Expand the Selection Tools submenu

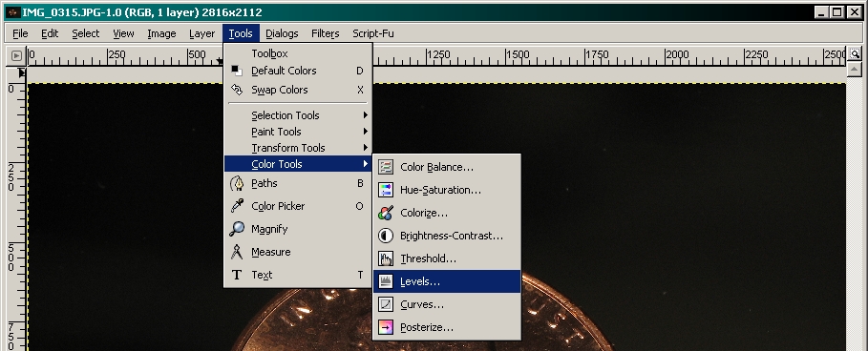[298, 115]
